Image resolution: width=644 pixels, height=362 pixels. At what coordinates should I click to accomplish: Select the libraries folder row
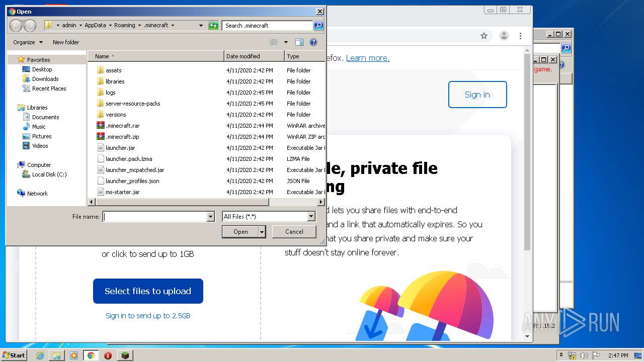[x=206, y=81]
